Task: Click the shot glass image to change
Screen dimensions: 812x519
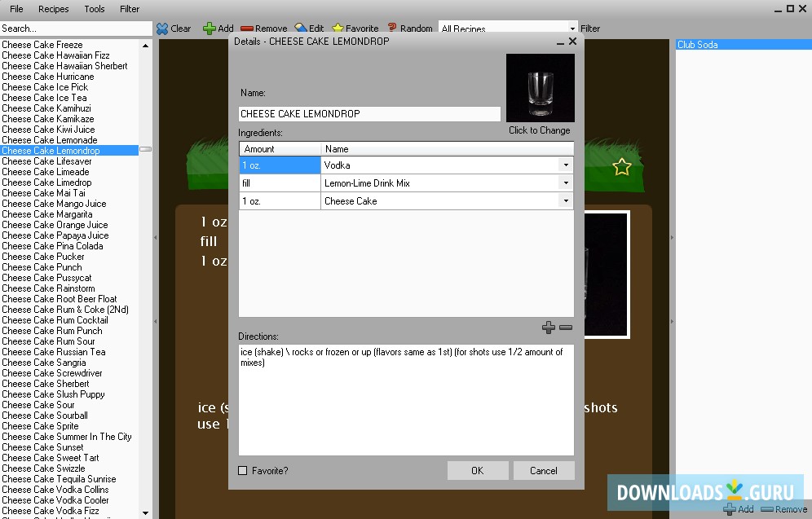Action: coord(541,88)
